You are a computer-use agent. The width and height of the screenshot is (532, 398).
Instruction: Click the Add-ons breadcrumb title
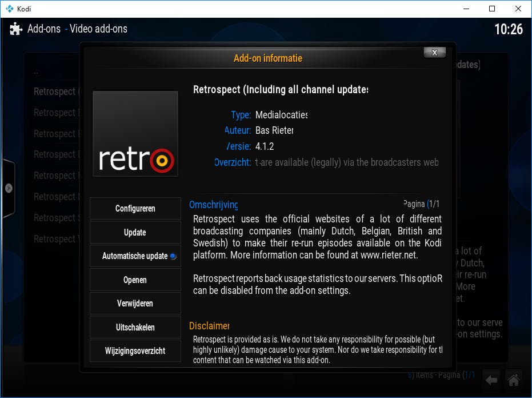coord(44,29)
